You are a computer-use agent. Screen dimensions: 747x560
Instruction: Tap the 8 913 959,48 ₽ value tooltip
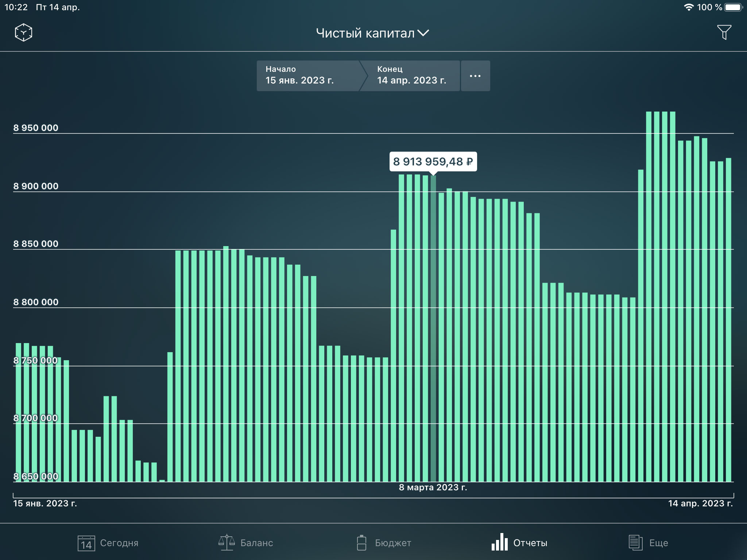(x=433, y=162)
